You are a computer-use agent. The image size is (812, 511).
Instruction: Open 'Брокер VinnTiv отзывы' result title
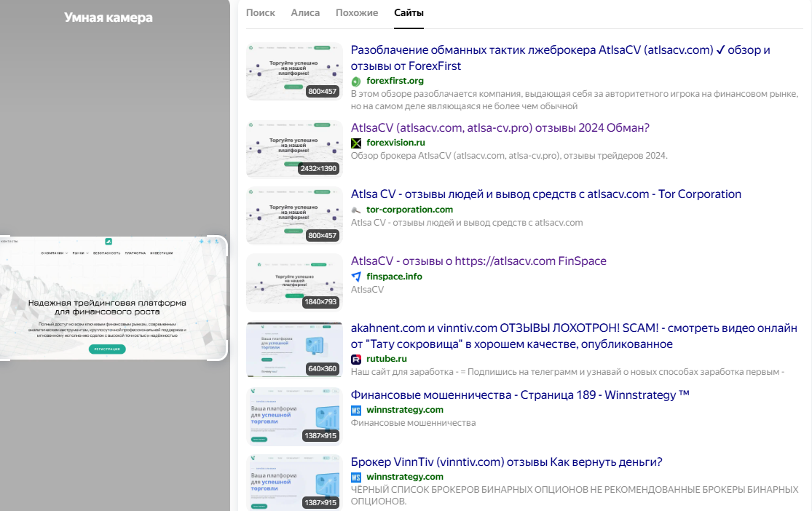pyautogui.click(x=506, y=462)
